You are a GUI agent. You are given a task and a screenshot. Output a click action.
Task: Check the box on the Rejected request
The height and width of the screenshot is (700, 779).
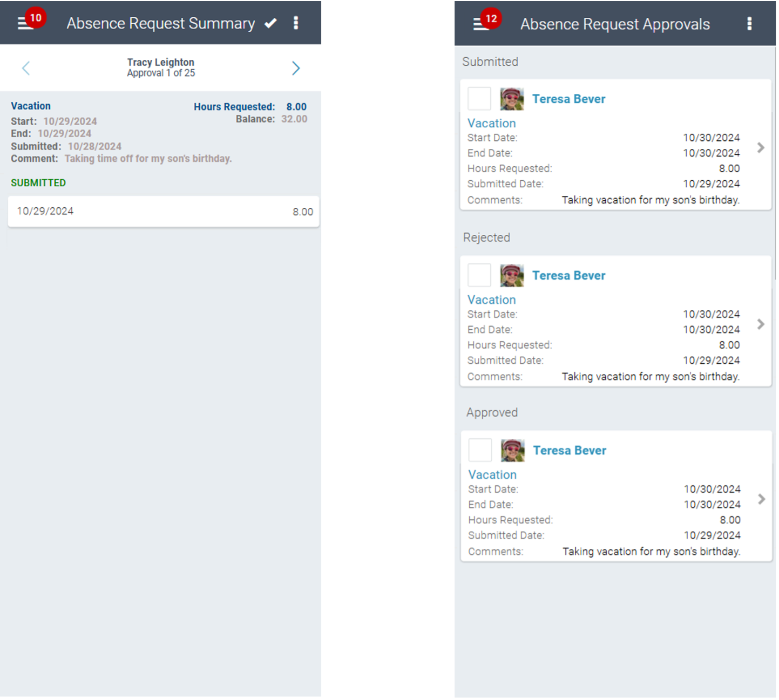click(x=479, y=275)
